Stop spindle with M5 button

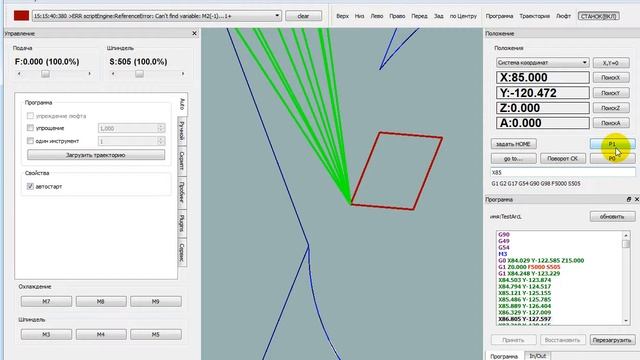(156, 334)
